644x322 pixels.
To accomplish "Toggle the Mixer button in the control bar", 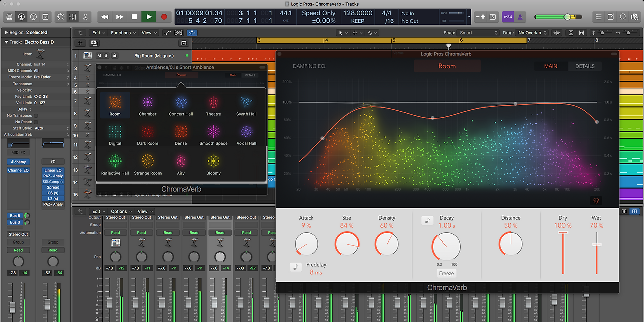I will 72,17.
